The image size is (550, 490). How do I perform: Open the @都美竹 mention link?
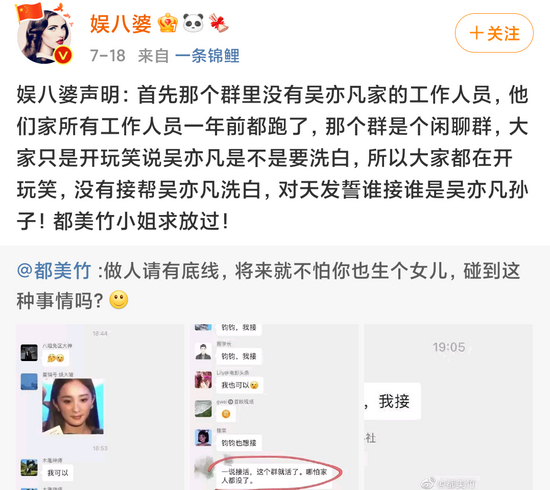[54, 271]
